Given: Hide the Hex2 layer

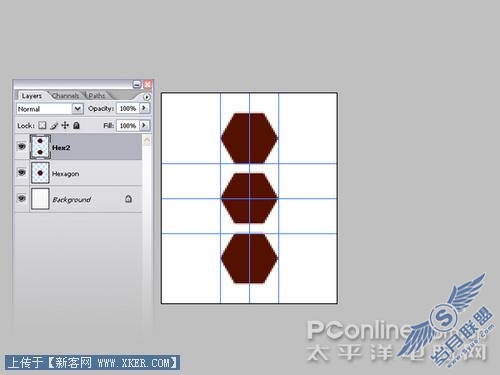Looking at the screenshot, I should click(22, 146).
